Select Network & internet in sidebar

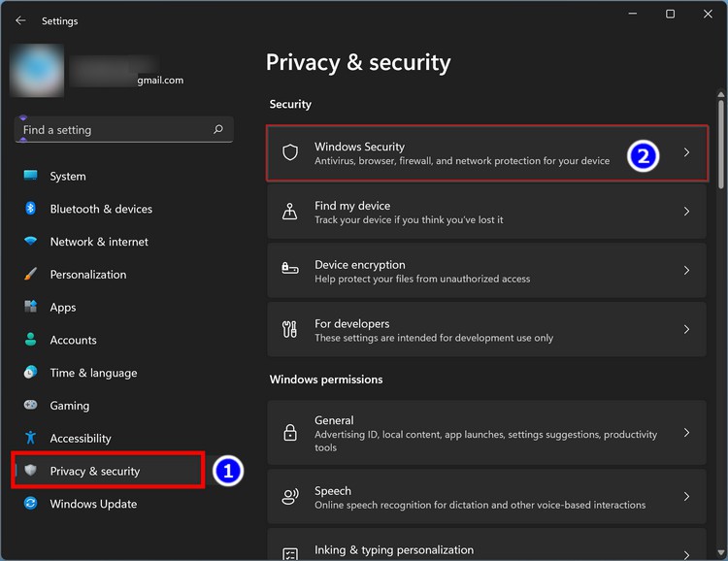pyautogui.click(x=99, y=242)
